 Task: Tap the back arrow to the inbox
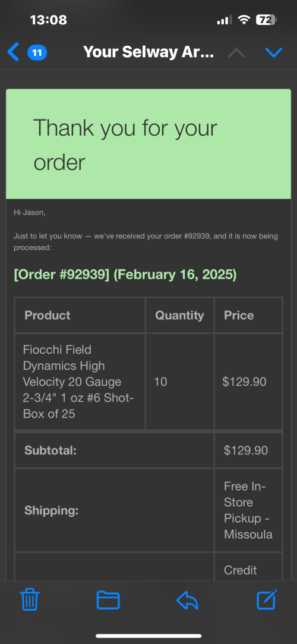tap(13, 52)
